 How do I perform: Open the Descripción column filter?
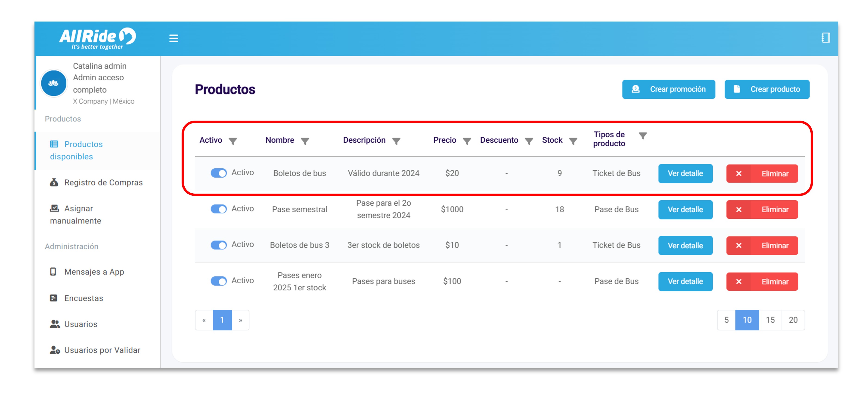[x=396, y=141]
